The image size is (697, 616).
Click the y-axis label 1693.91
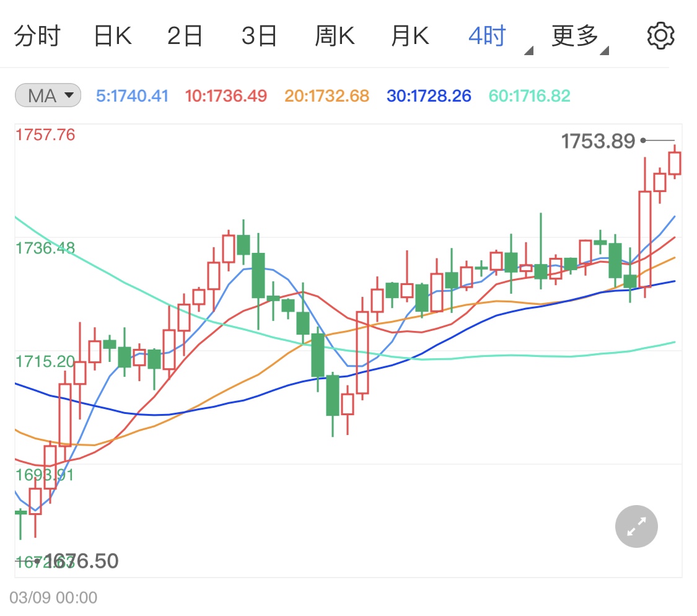[45, 475]
